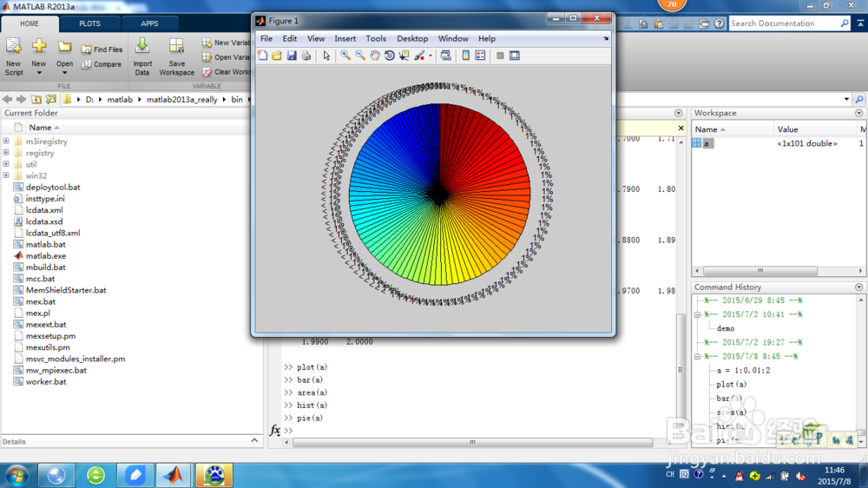Click the Open folder button in ribbon

tap(65, 56)
